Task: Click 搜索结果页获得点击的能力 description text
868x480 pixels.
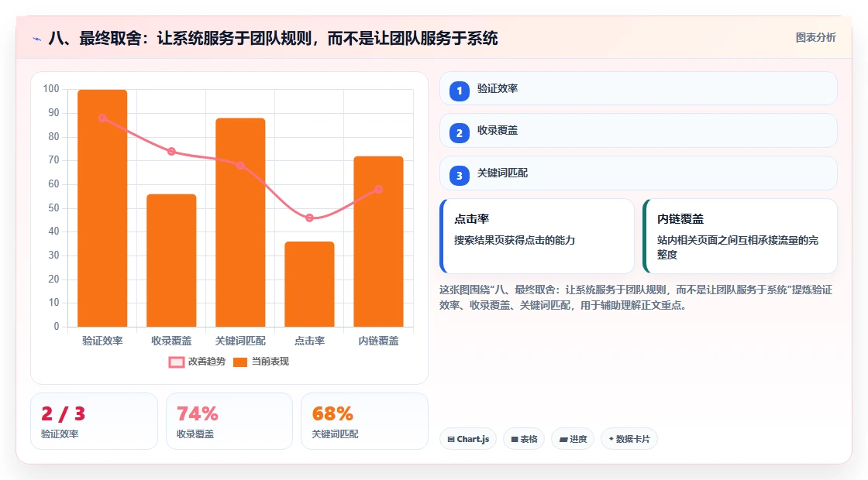Action: point(515,241)
